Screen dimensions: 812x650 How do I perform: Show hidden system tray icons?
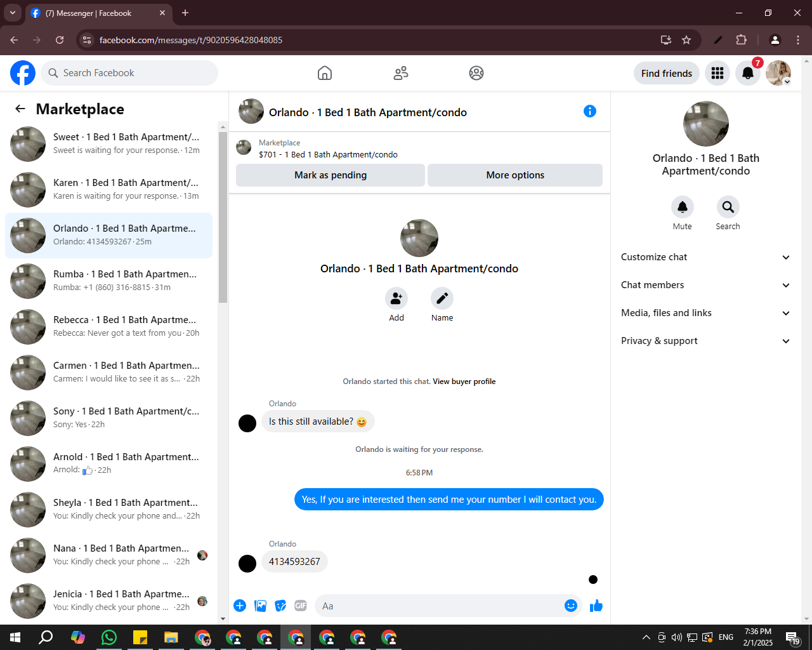646,637
